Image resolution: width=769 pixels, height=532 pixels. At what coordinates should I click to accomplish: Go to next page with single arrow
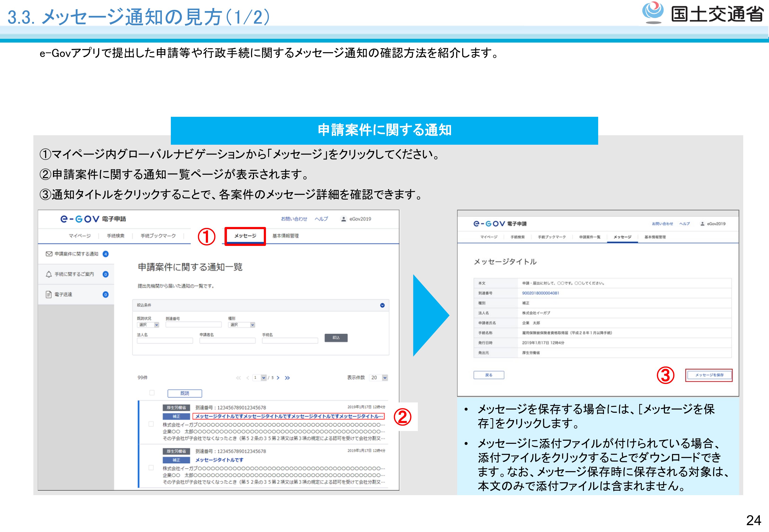point(278,378)
